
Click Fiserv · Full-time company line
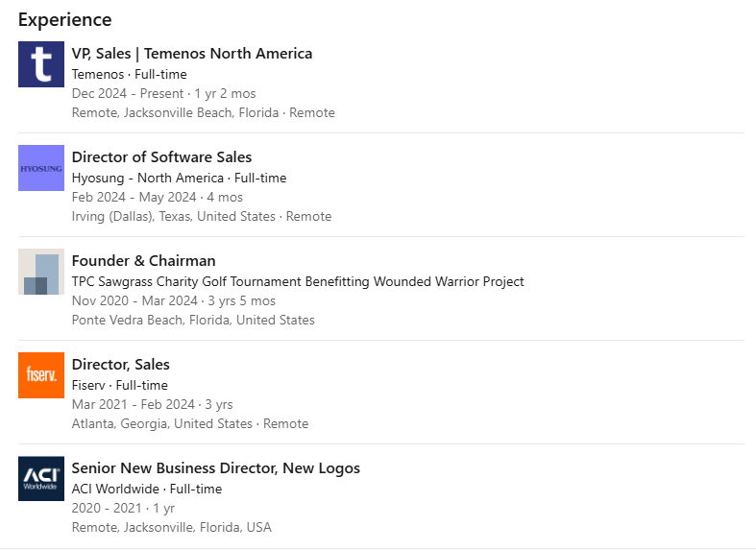click(x=120, y=385)
